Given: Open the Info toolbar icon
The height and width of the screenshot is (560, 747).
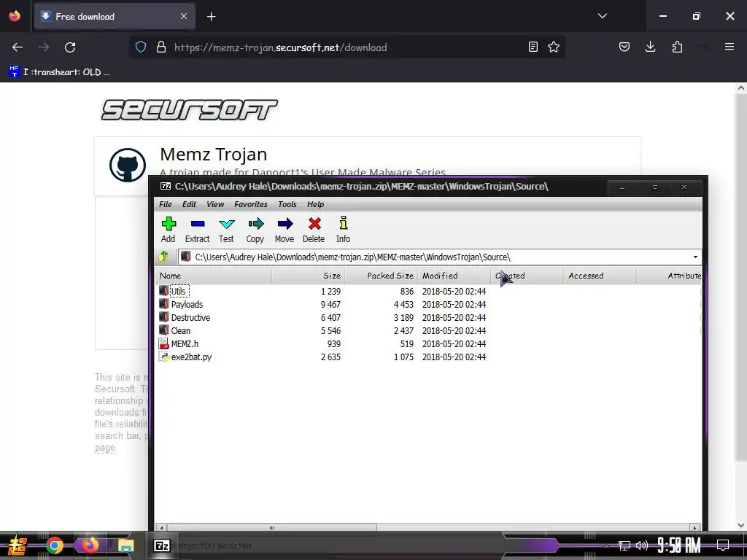Looking at the screenshot, I should point(343,230).
